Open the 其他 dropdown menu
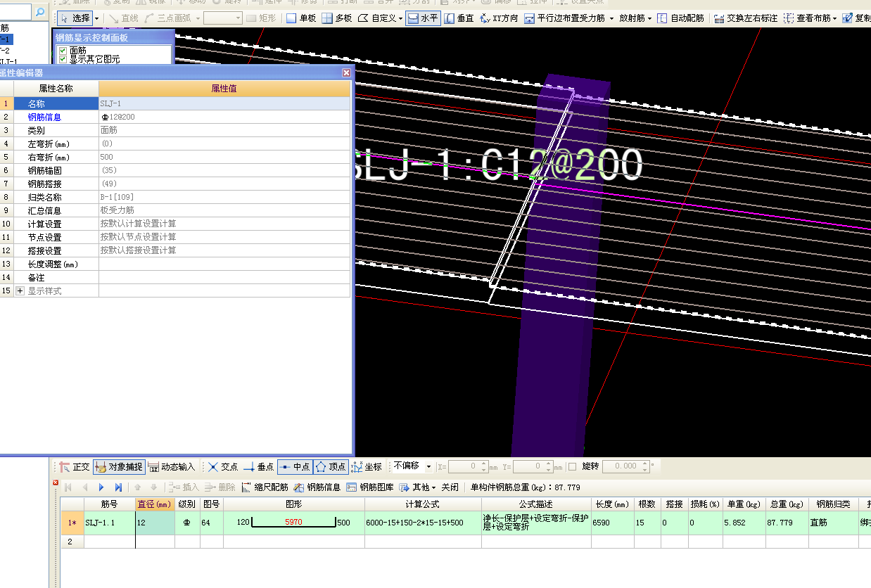The width and height of the screenshot is (871, 588). [x=418, y=487]
